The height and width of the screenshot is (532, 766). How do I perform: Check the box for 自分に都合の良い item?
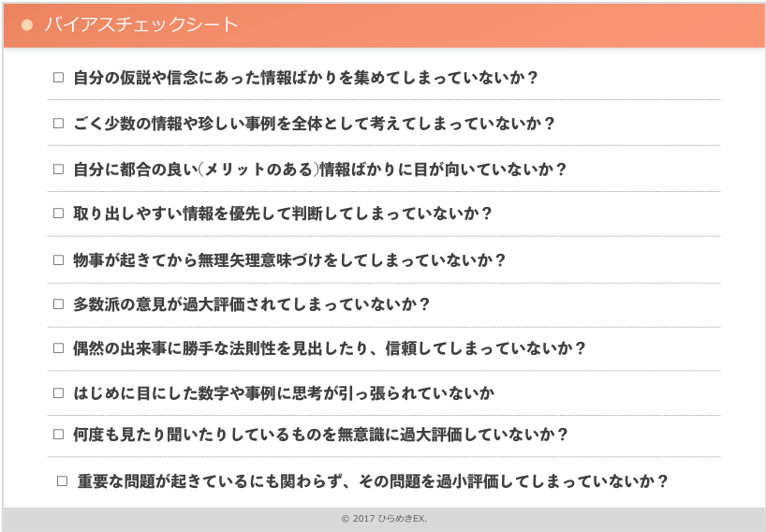click(58, 169)
